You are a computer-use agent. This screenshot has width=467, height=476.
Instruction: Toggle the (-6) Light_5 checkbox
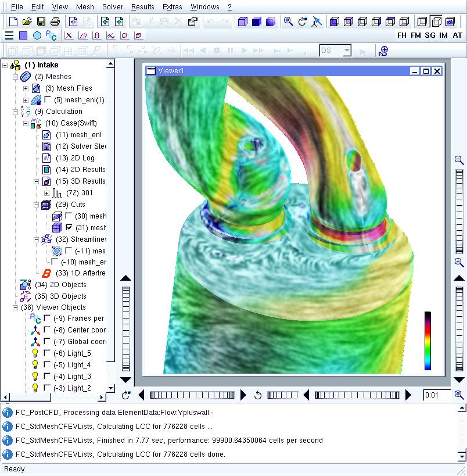coord(48,353)
